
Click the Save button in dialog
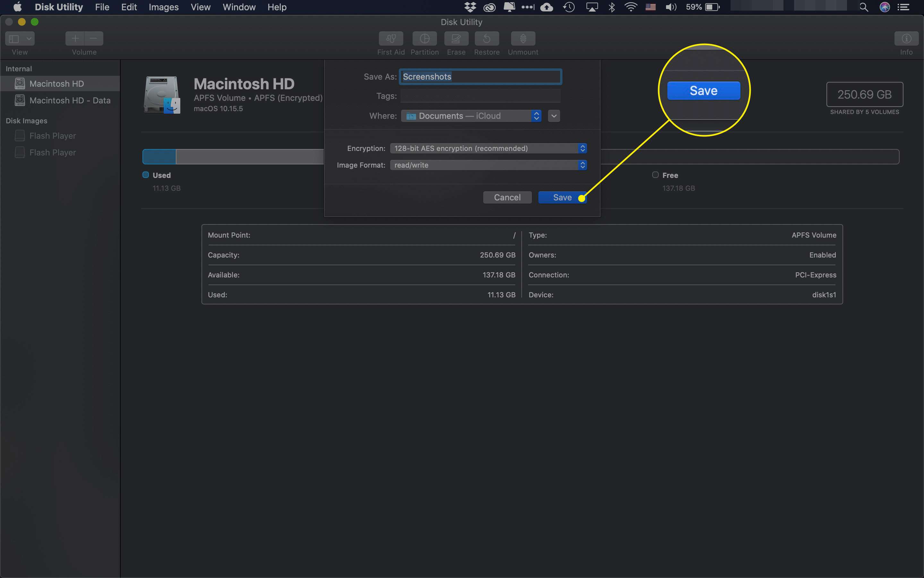pyautogui.click(x=562, y=197)
